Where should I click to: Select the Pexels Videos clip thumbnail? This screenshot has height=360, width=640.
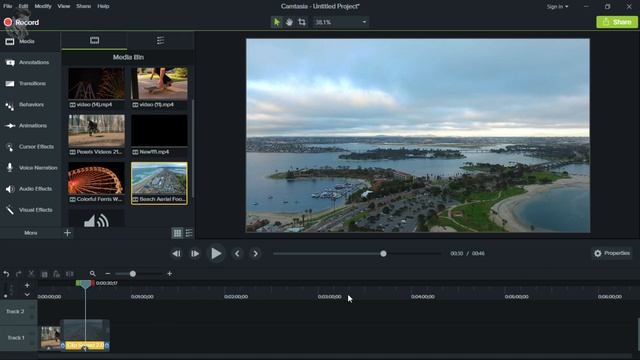[x=96, y=131]
